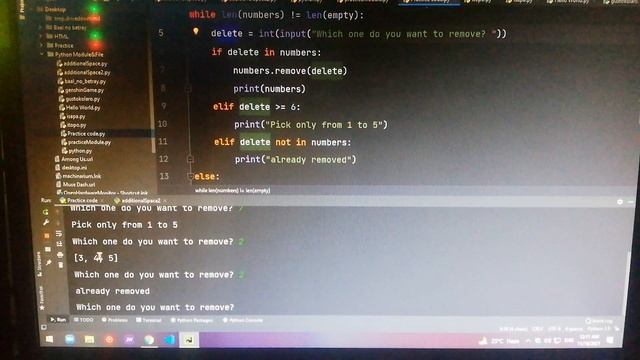Open the Run tool window button
Image resolution: width=640 pixels, height=360 pixels.
(58, 320)
